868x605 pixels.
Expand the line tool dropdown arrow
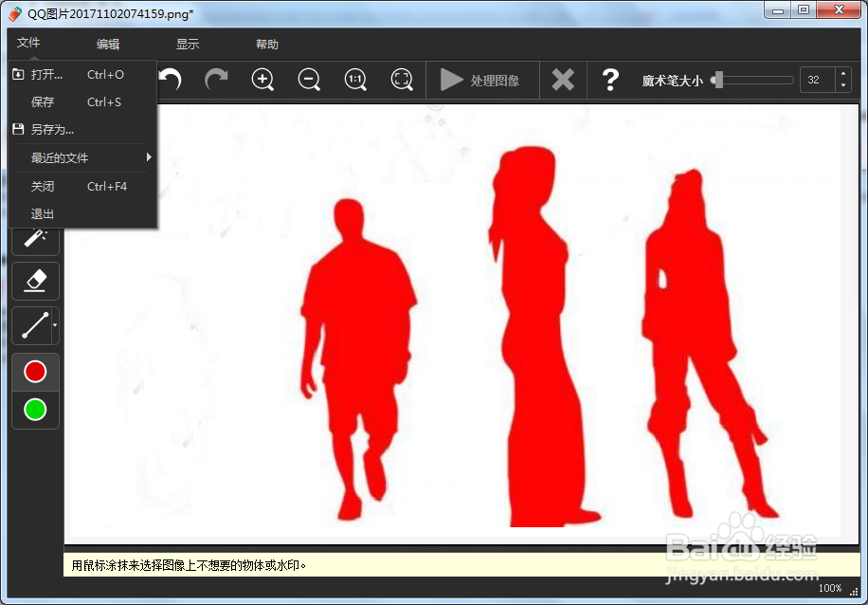tap(55, 325)
